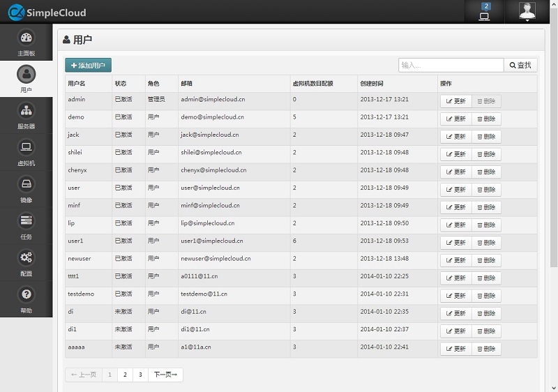Open the 帮助 help icon

click(x=26, y=295)
